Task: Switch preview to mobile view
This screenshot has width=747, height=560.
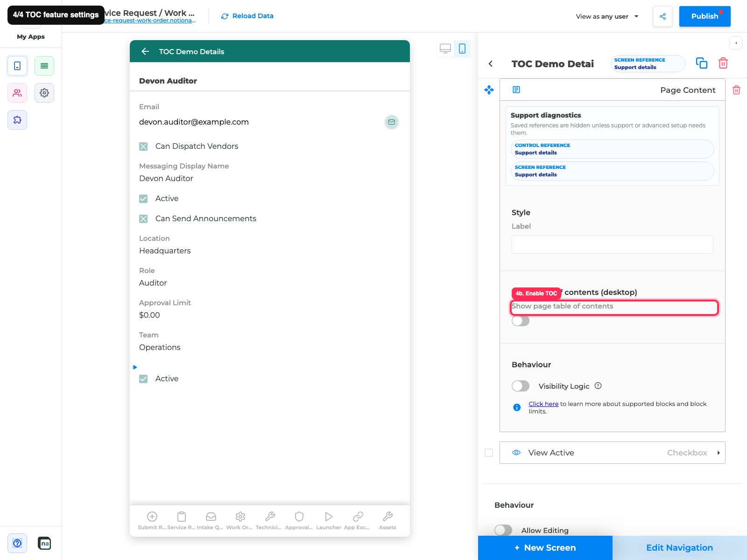Action: coord(462,49)
